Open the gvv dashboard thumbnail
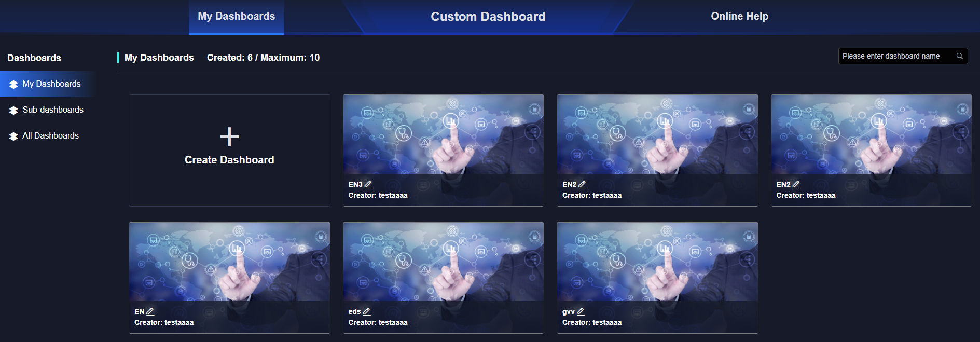This screenshot has width=980, height=342. [657, 262]
